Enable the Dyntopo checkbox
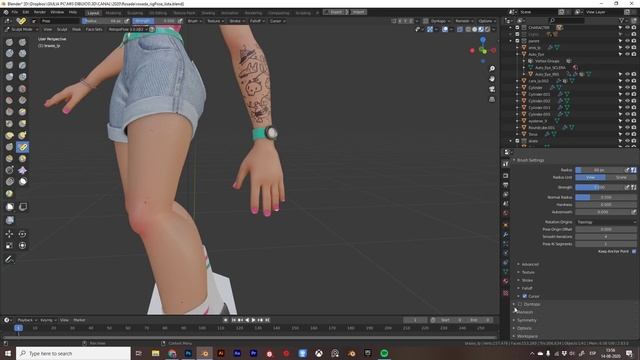640x360 pixels. coord(520,304)
